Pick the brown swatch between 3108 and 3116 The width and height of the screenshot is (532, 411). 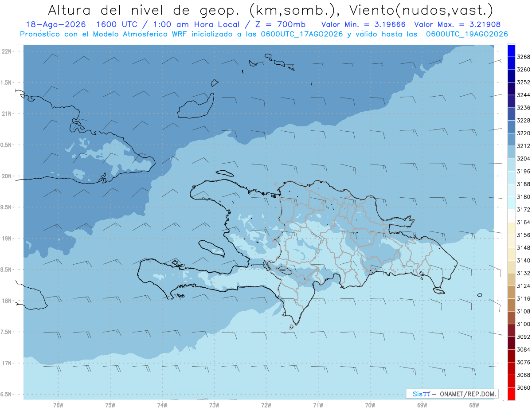pyautogui.click(x=511, y=305)
